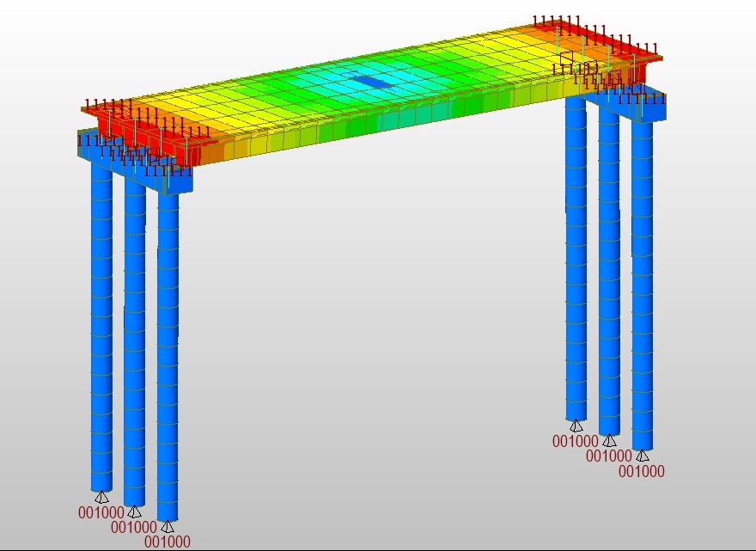The height and width of the screenshot is (551, 756).
Task: Click the middle pile of the right pier
Action: [x=609, y=275]
